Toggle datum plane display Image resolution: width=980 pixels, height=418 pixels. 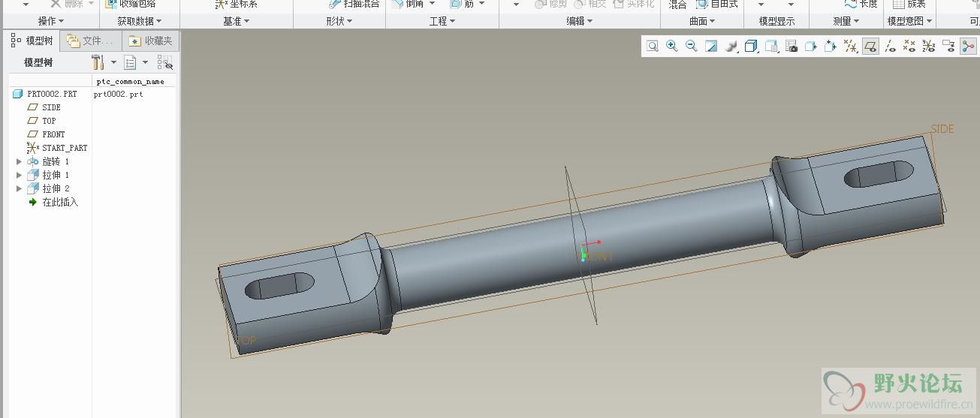(x=870, y=47)
